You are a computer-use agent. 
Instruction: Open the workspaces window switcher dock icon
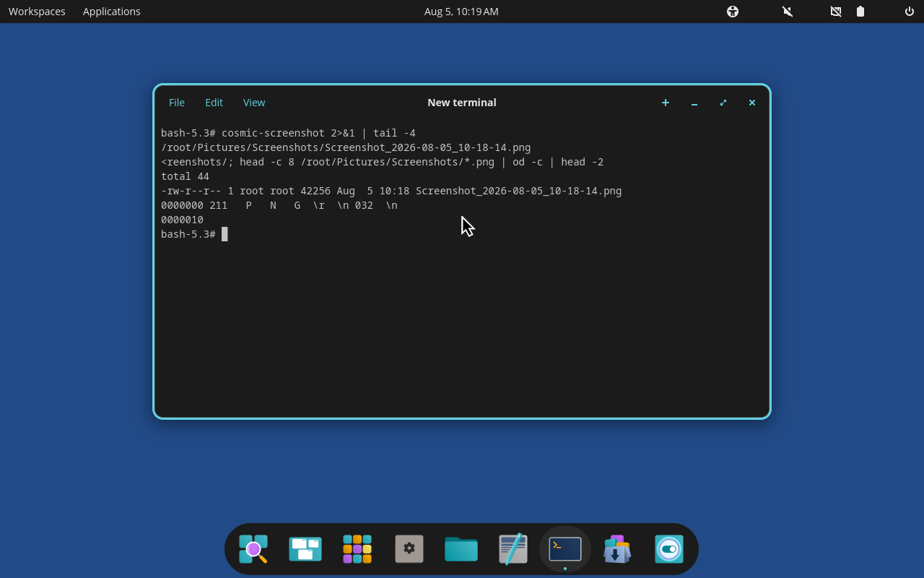click(305, 549)
